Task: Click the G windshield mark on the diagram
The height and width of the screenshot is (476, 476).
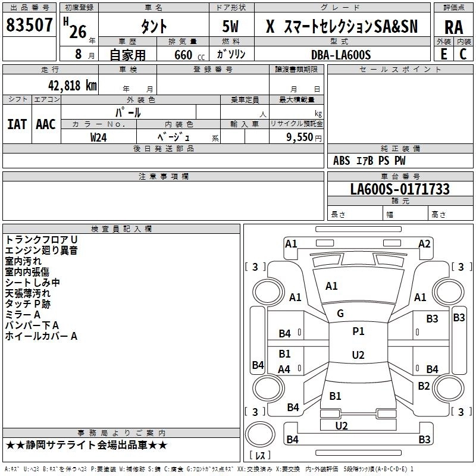Action: (340, 314)
